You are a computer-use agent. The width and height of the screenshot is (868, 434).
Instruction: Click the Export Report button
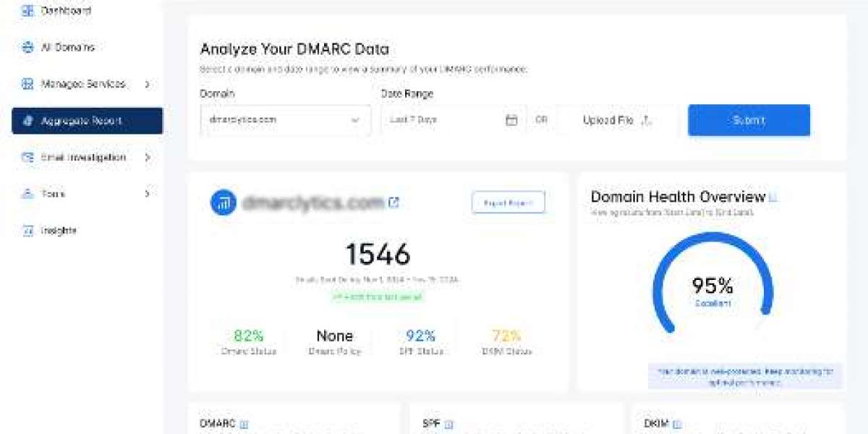pyautogui.click(x=508, y=203)
